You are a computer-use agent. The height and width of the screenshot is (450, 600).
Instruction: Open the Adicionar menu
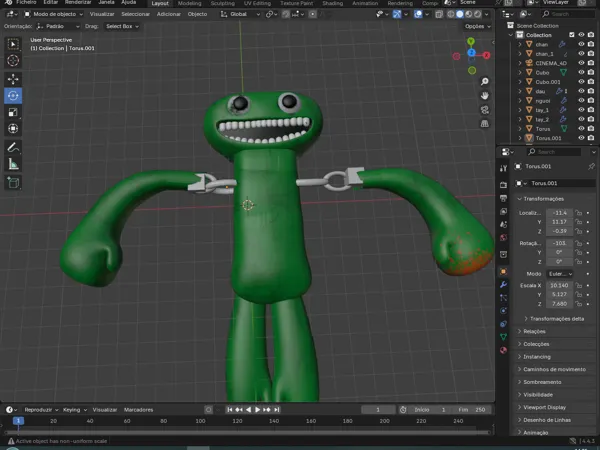[168, 14]
